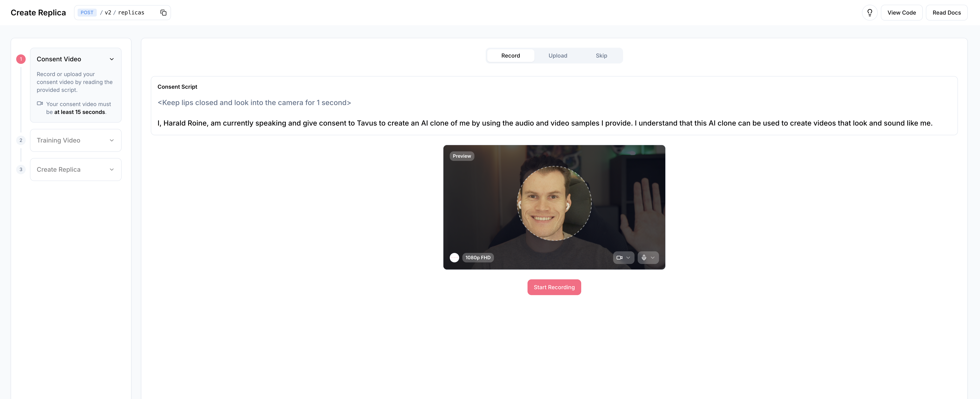Open the camera device dropdown arrow
The height and width of the screenshot is (399, 980).
pos(628,258)
